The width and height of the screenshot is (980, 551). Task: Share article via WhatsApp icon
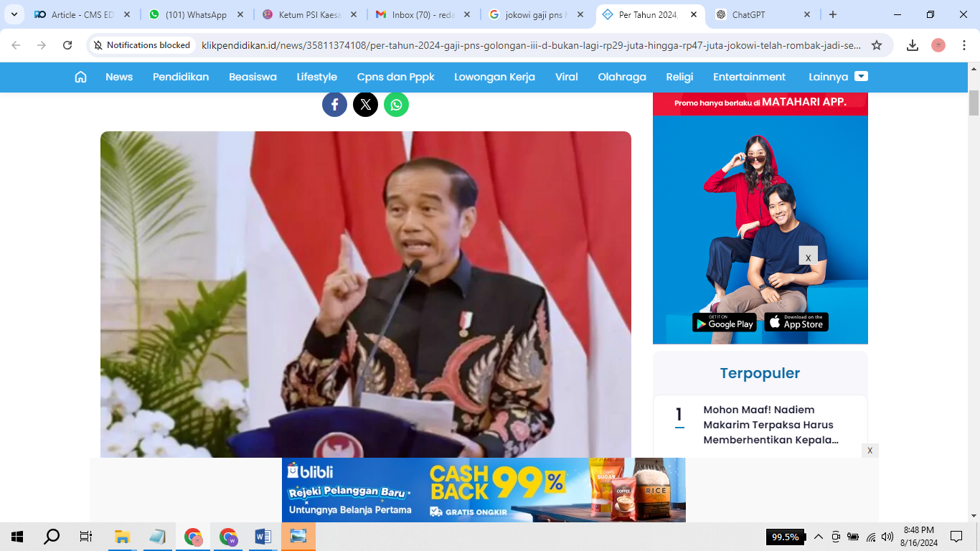(x=396, y=105)
